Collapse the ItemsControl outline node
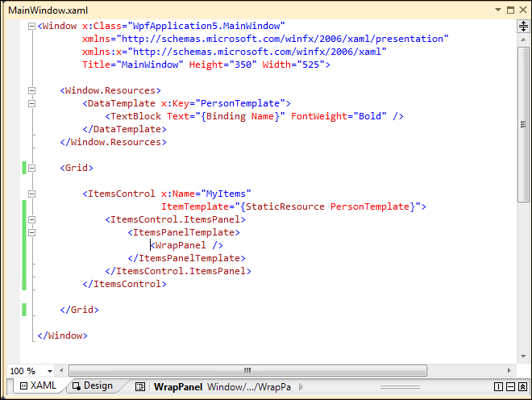This screenshot has width=532, height=400. [x=31, y=194]
